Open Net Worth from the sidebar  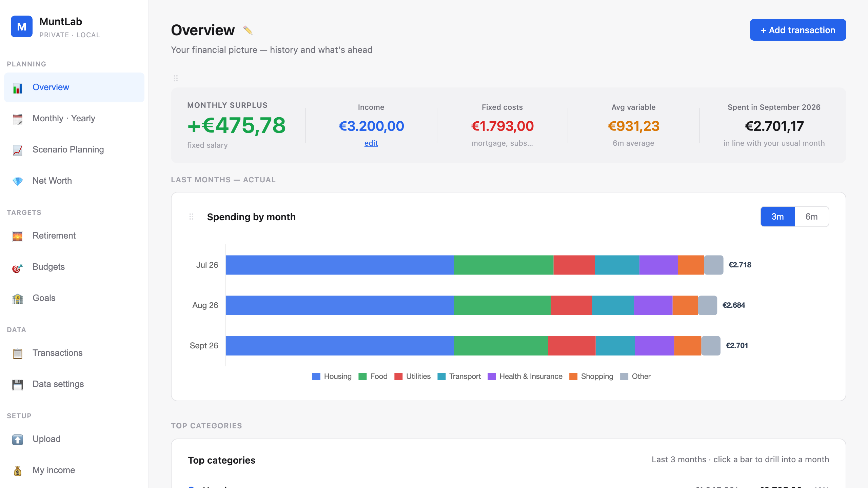(x=74, y=181)
